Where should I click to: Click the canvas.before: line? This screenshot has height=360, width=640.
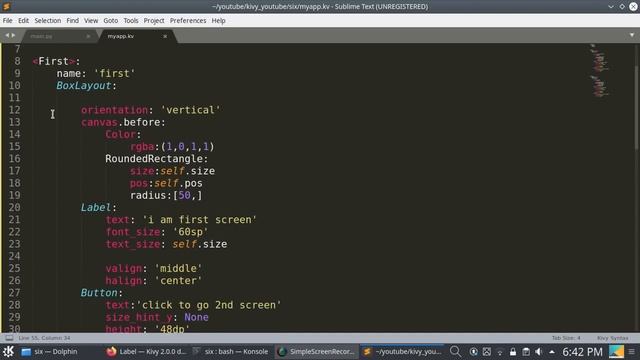click(x=123, y=122)
